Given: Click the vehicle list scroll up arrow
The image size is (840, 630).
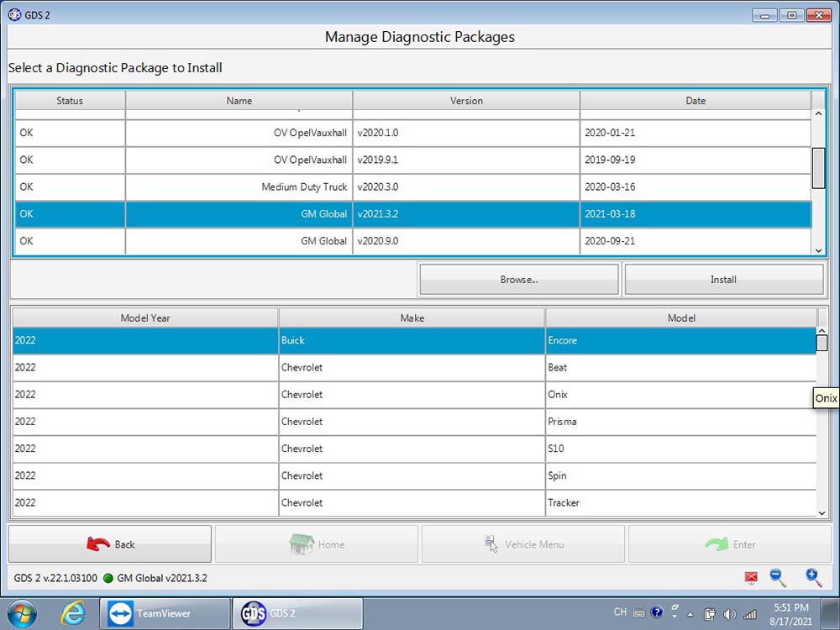Looking at the screenshot, I should pyautogui.click(x=822, y=331).
